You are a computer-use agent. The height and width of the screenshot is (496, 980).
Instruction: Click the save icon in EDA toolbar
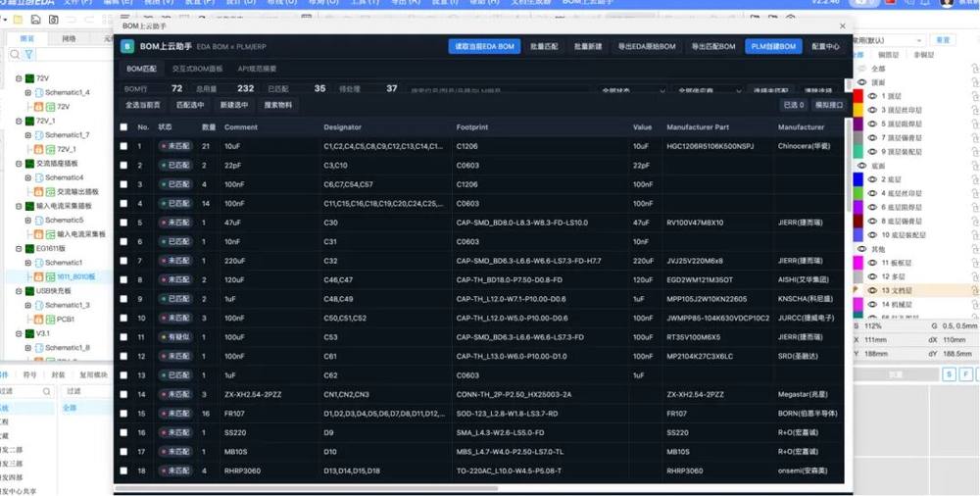pyautogui.click(x=35, y=20)
